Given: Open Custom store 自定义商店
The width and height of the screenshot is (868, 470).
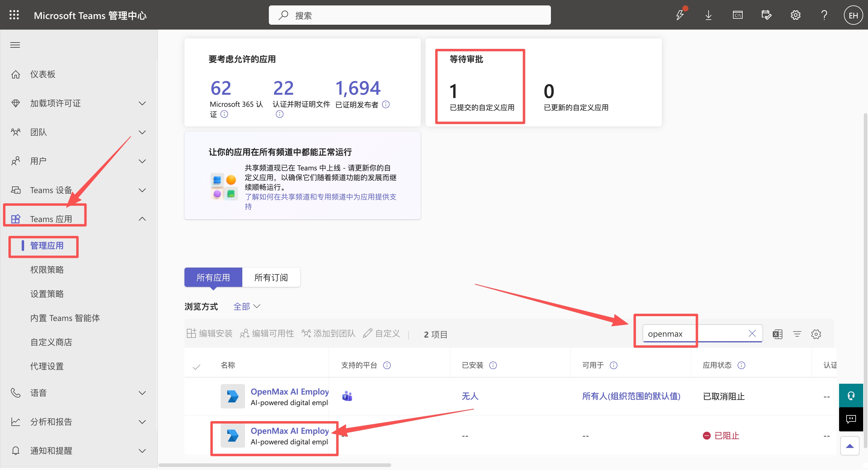Looking at the screenshot, I should coord(51,342).
